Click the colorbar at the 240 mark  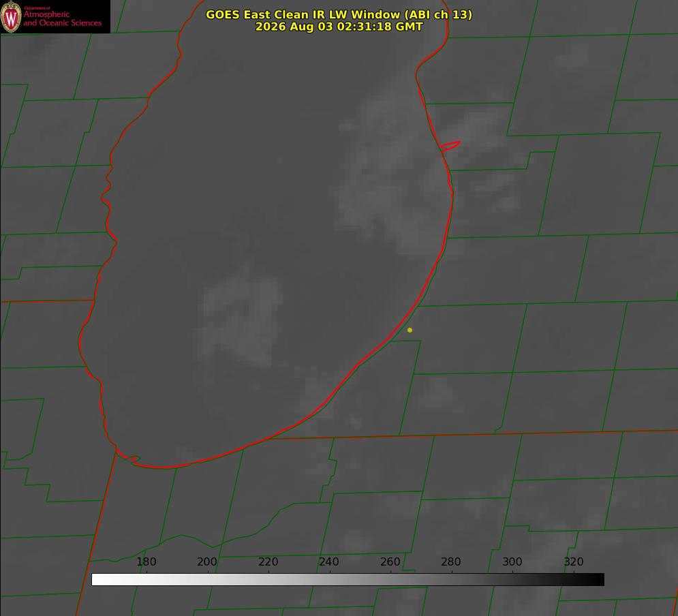pyautogui.click(x=330, y=579)
